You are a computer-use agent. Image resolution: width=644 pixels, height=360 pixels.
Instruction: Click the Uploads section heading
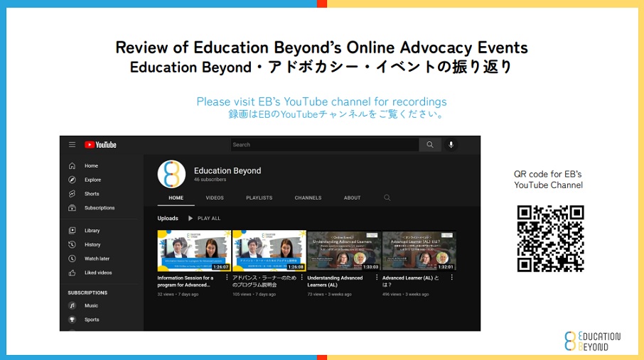168,219
